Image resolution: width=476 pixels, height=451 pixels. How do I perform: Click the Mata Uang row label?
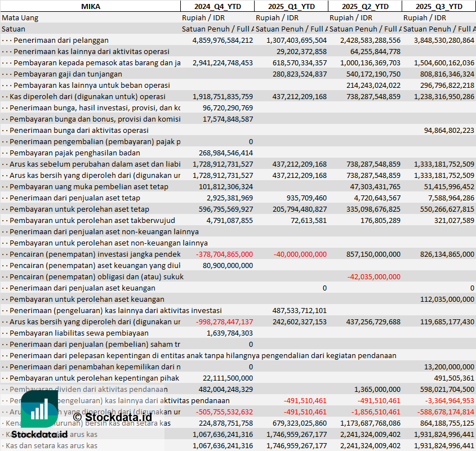pyautogui.click(x=20, y=17)
